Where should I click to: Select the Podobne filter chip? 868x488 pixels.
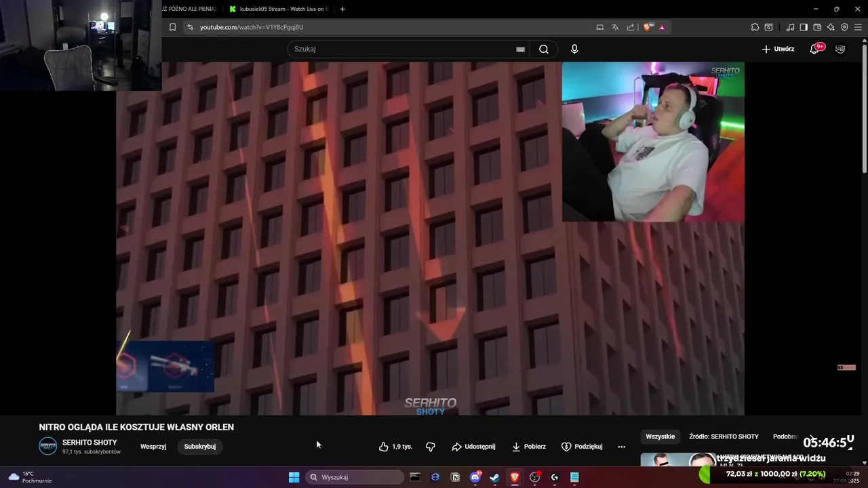tap(785, 436)
